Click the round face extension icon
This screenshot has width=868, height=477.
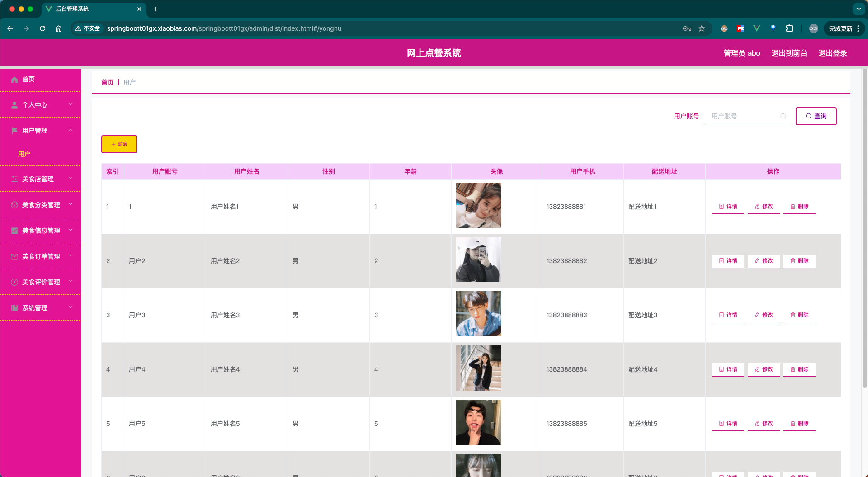[x=724, y=28]
